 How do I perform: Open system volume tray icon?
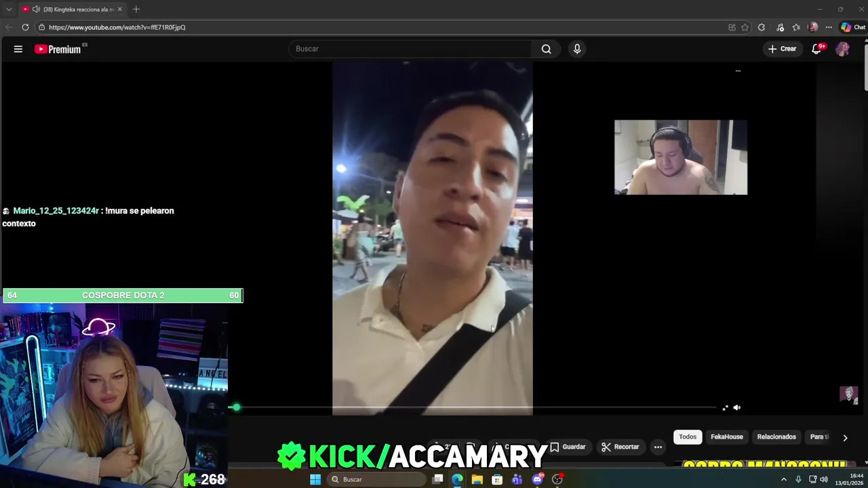[824, 479]
